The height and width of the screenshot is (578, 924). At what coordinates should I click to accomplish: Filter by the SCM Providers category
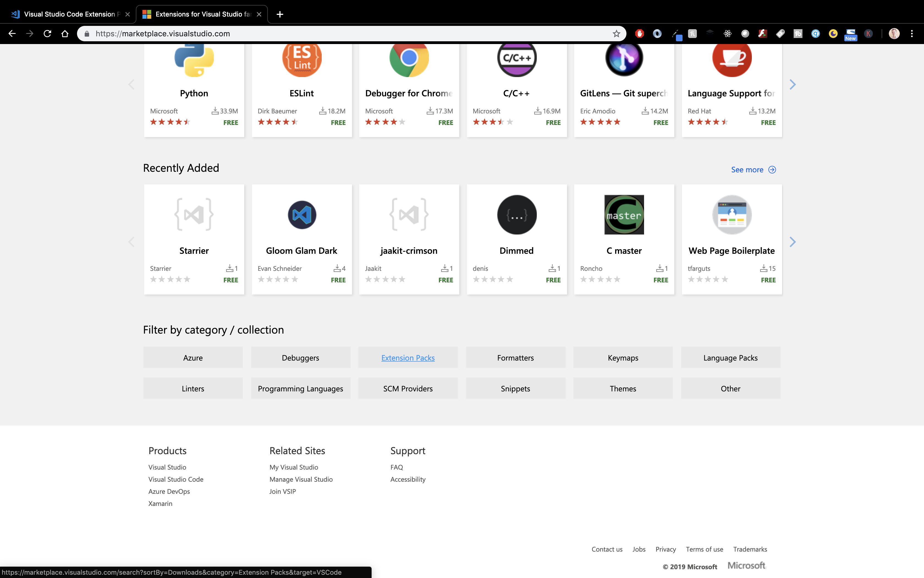click(x=408, y=388)
